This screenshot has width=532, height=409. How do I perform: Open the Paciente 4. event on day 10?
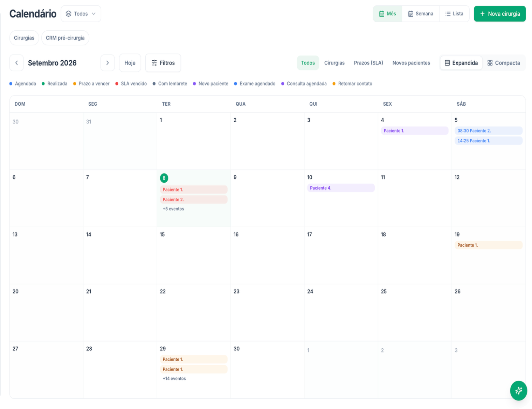[x=341, y=188]
